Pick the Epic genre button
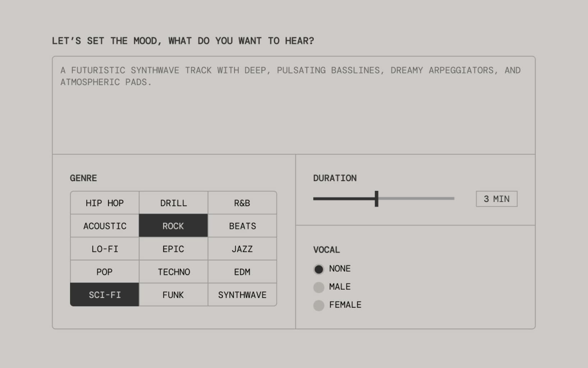 pyautogui.click(x=173, y=249)
